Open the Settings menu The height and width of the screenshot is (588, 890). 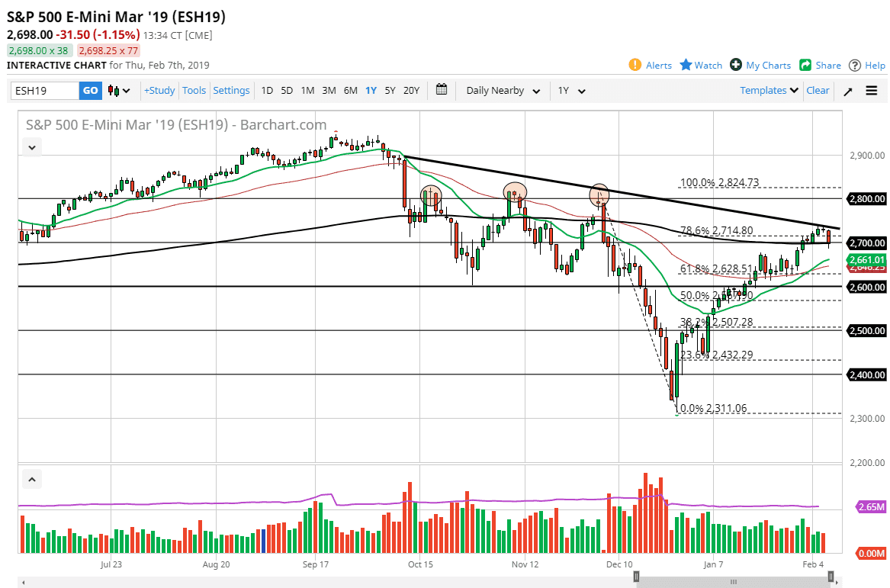coord(231,90)
